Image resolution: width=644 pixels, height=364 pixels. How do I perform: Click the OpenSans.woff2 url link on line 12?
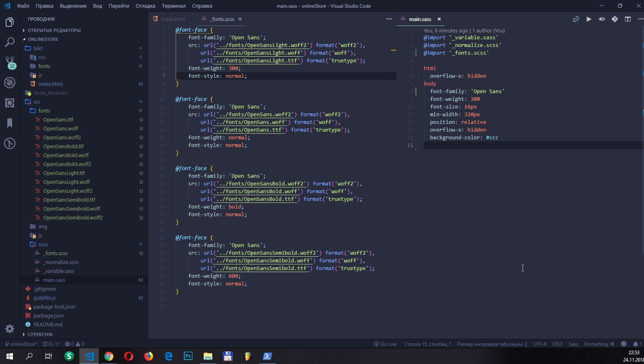point(255,115)
